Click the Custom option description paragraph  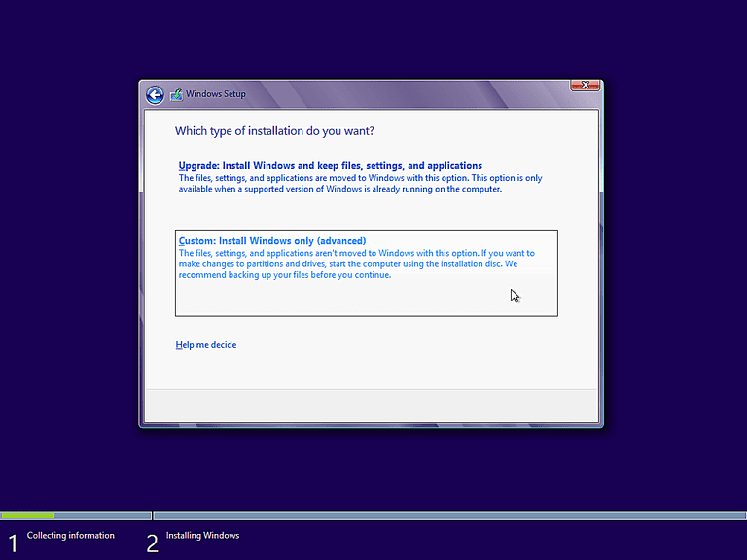(357, 263)
